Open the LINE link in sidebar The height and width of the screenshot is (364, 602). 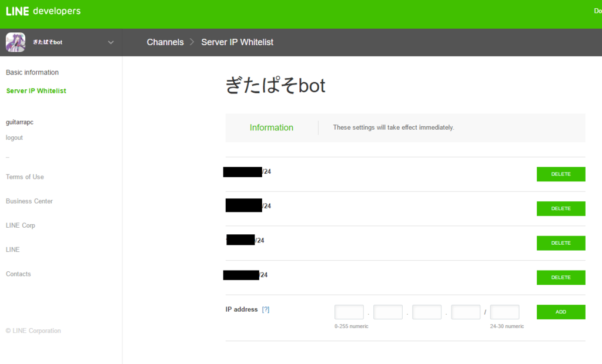tap(13, 250)
